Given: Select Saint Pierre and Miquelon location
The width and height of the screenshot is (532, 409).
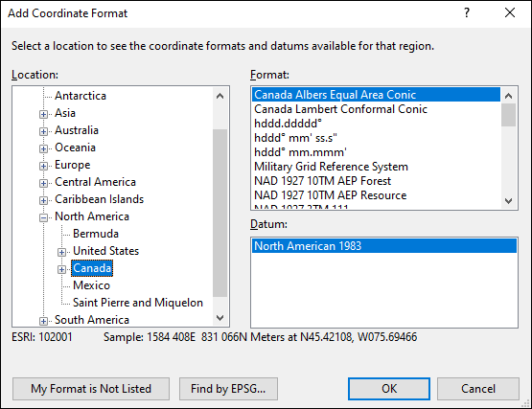Looking at the screenshot, I should (x=138, y=303).
